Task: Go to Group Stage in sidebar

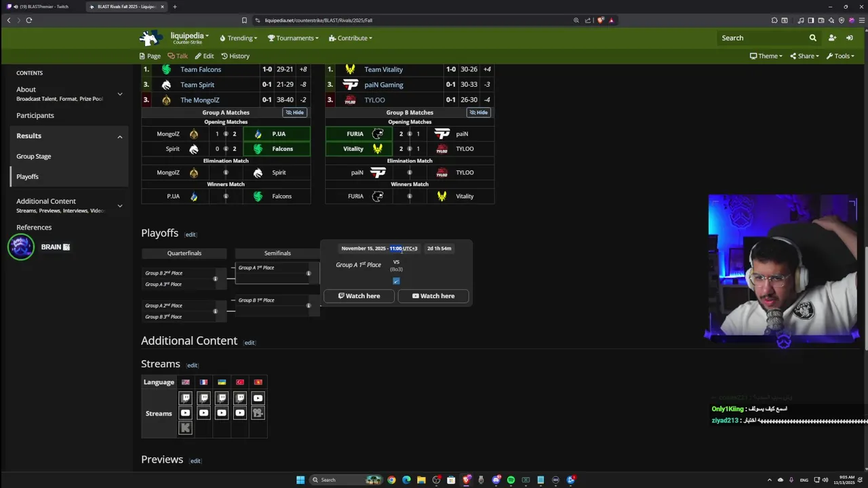Action: pos(34,157)
